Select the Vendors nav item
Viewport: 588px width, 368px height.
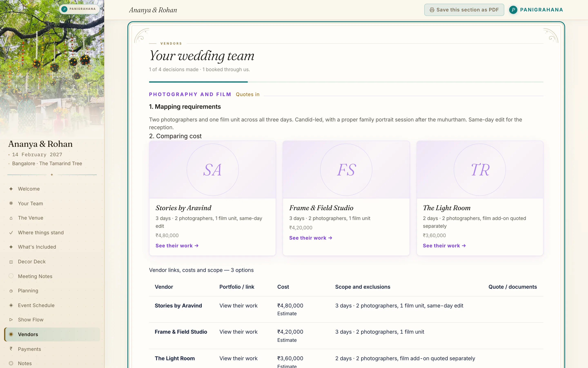pyautogui.click(x=52, y=334)
